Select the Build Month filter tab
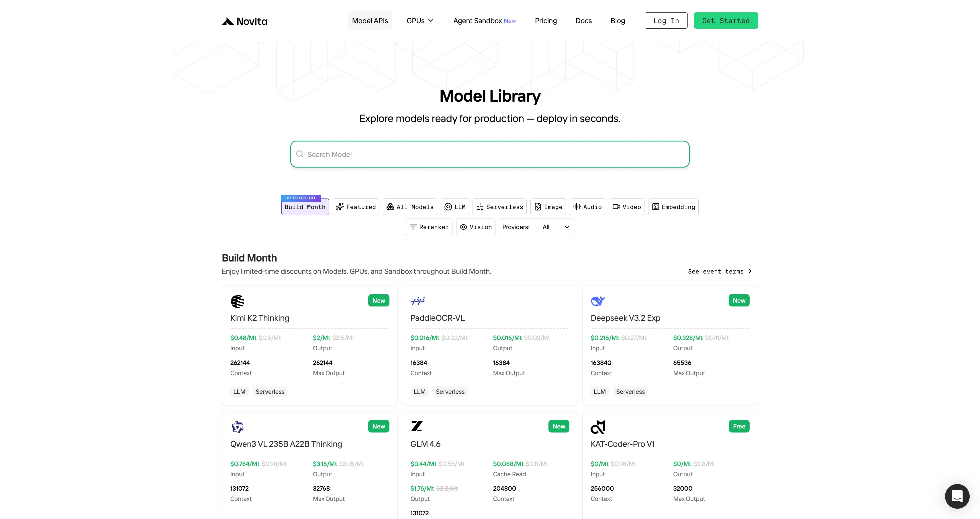 point(305,207)
